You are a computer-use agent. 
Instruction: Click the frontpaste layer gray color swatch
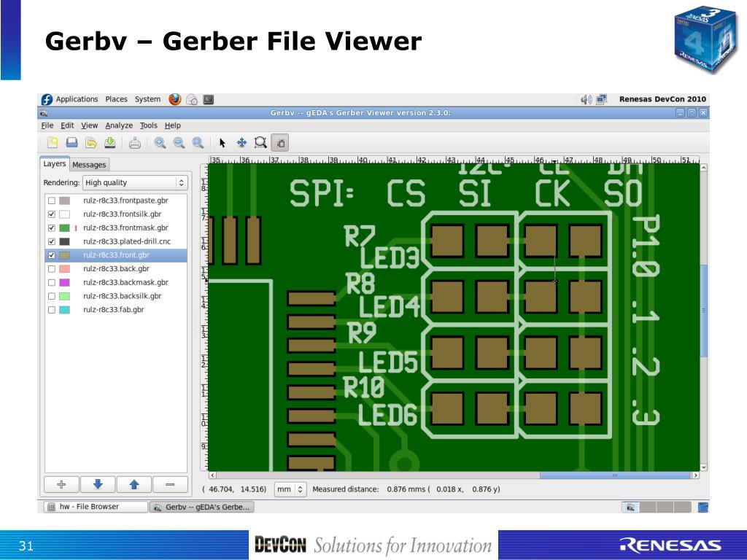[65, 201]
